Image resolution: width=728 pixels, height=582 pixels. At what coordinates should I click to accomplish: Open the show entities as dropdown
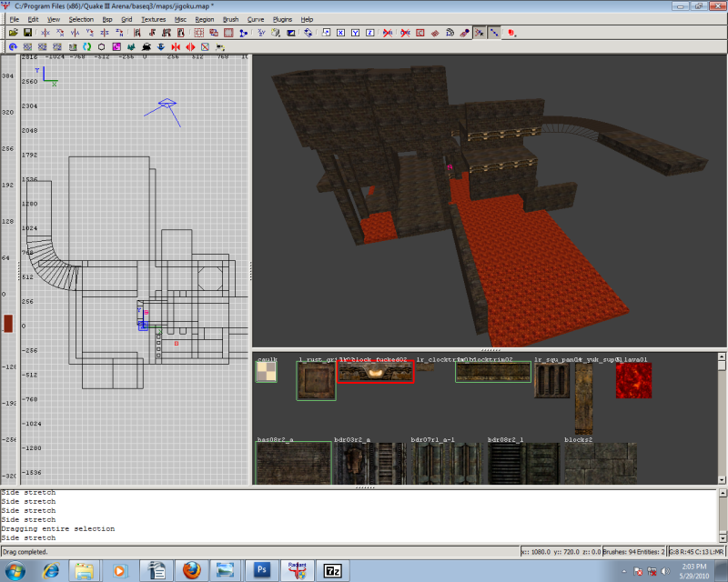pyautogui.click(x=511, y=33)
